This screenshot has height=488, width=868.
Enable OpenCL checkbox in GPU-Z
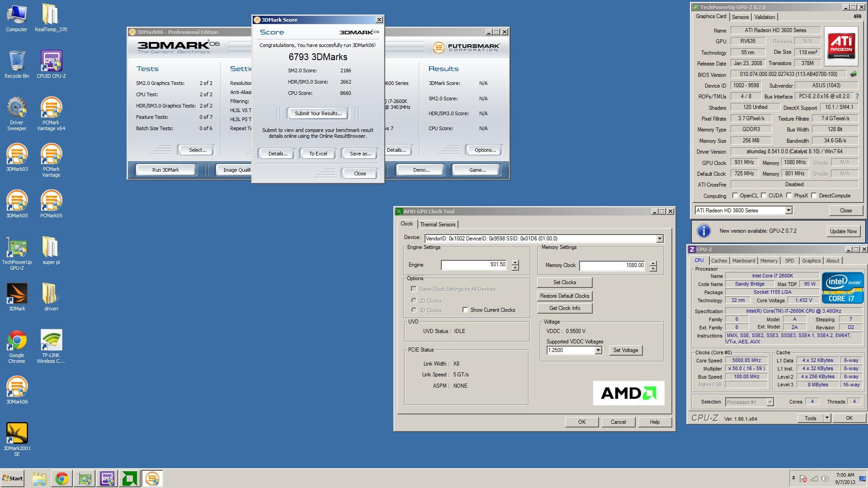point(735,196)
